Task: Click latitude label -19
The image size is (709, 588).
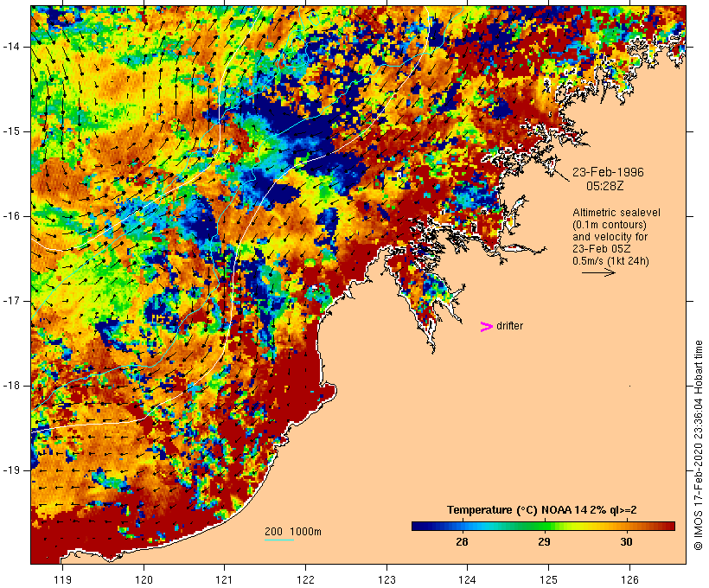Action: [11, 470]
